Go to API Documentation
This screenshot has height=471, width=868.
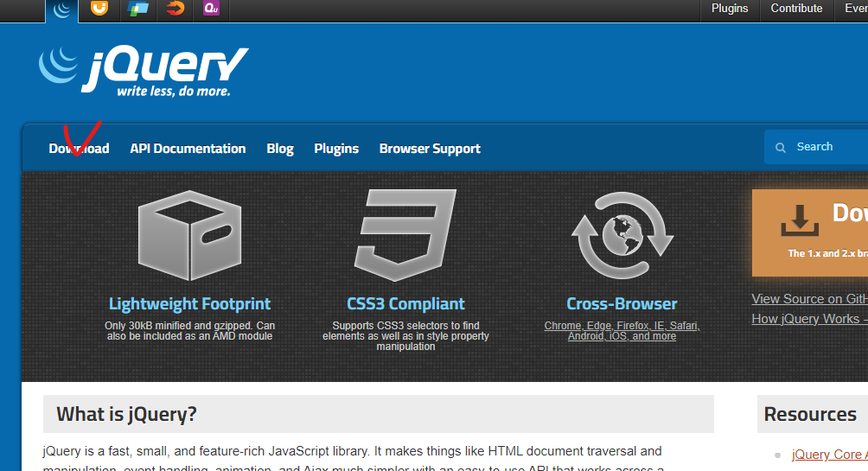tap(188, 149)
